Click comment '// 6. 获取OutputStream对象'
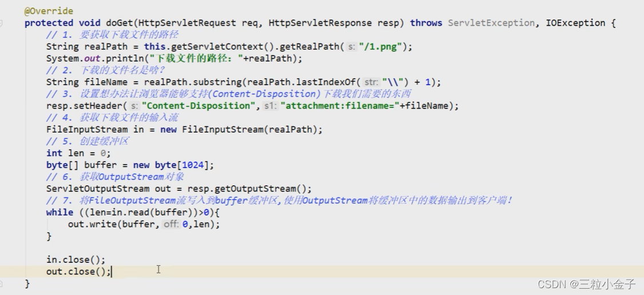The height and width of the screenshot is (295, 644). [x=115, y=177]
